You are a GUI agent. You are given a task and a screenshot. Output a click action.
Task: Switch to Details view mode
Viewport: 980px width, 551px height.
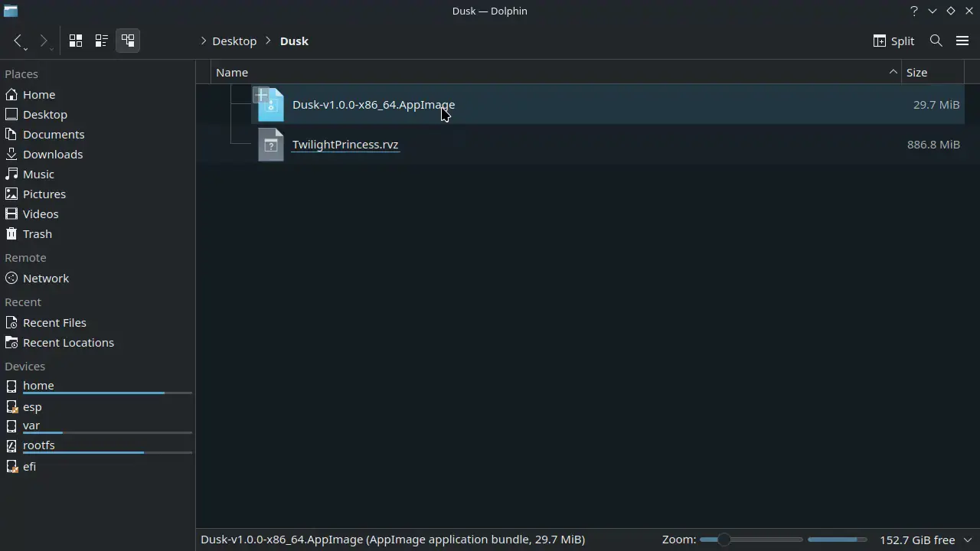pyautogui.click(x=128, y=41)
